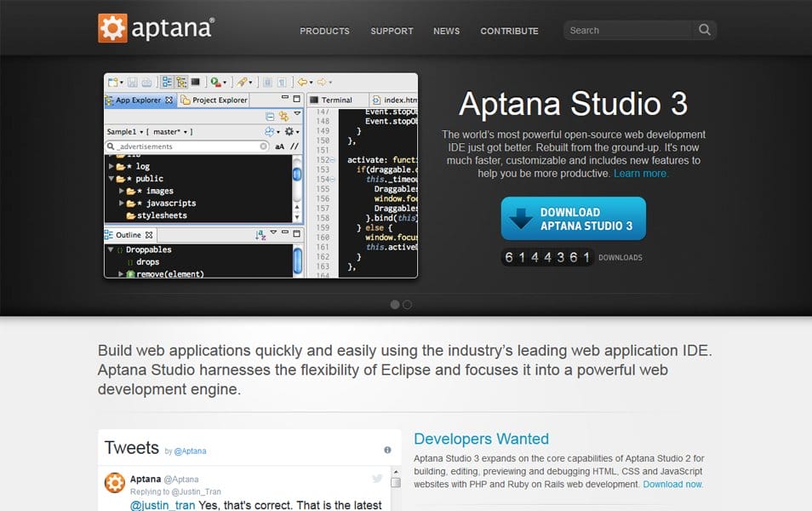Clear the _advertisements filter with the x icon
812x511 pixels.
pos(264,146)
